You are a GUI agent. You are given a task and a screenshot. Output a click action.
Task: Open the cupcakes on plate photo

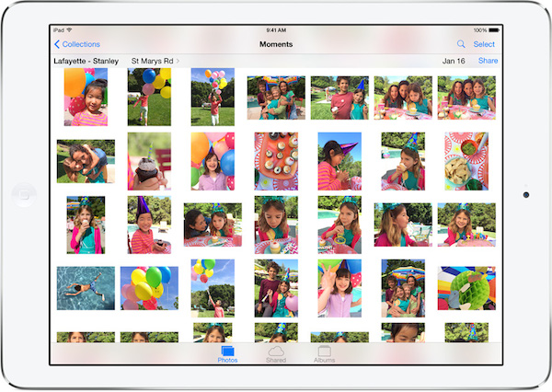pyautogui.click(x=276, y=161)
